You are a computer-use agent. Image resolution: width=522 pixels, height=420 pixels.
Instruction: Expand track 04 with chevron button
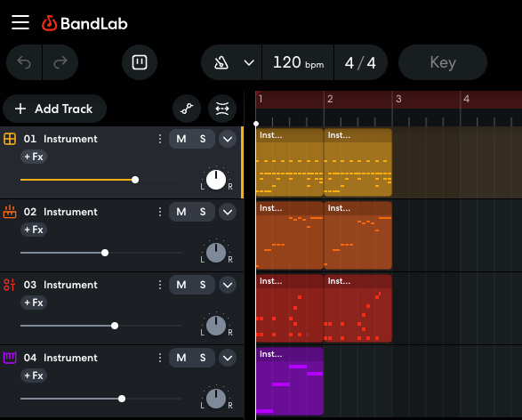[228, 358]
